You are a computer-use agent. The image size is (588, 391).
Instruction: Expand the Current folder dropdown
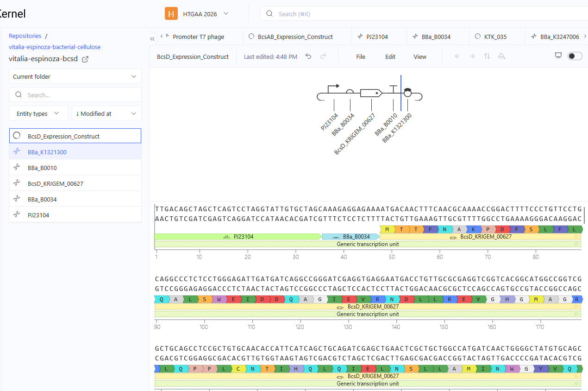(x=75, y=76)
